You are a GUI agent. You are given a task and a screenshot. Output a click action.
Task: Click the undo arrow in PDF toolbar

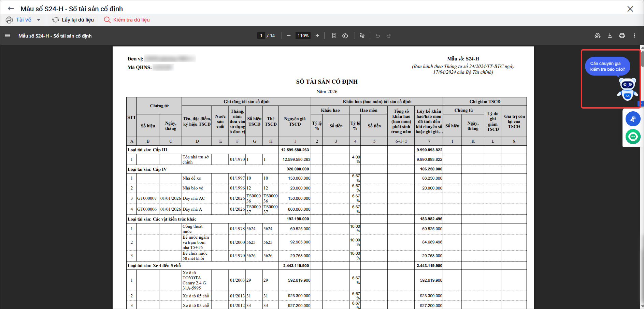(378, 36)
